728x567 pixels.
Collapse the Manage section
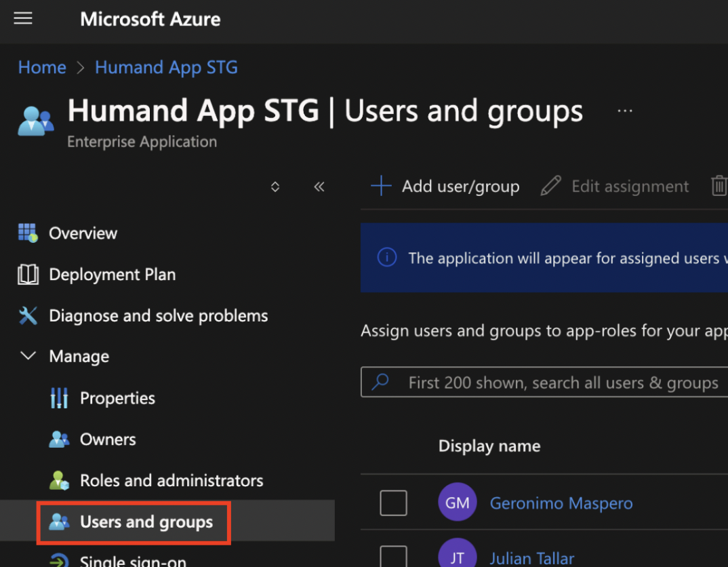(x=28, y=356)
